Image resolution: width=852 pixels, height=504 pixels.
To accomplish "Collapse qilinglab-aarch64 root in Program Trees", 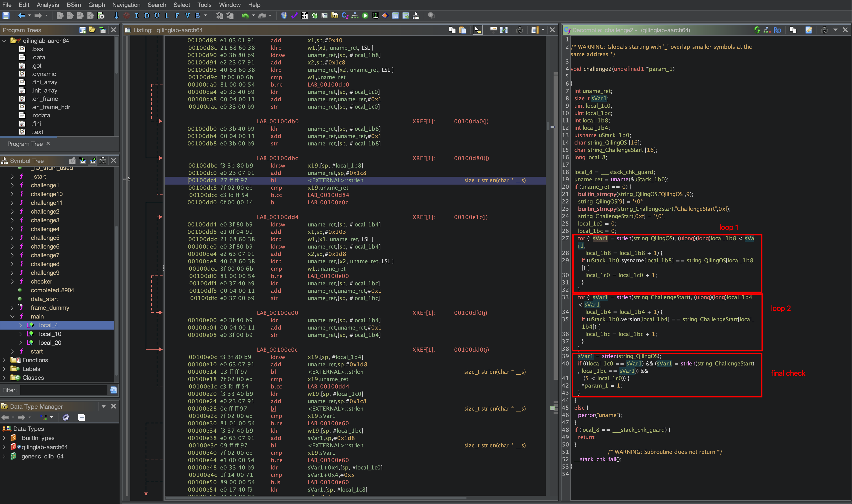I will click(x=4, y=41).
